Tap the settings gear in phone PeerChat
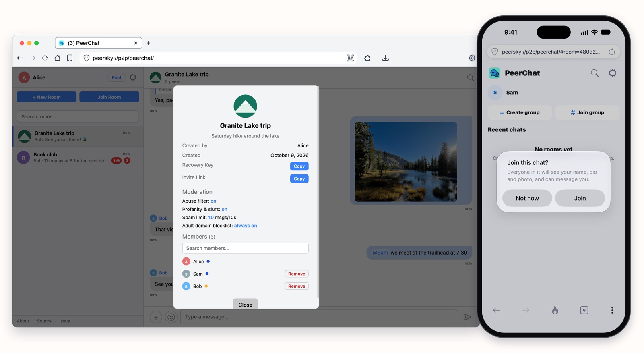 pyautogui.click(x=612, y=73)
